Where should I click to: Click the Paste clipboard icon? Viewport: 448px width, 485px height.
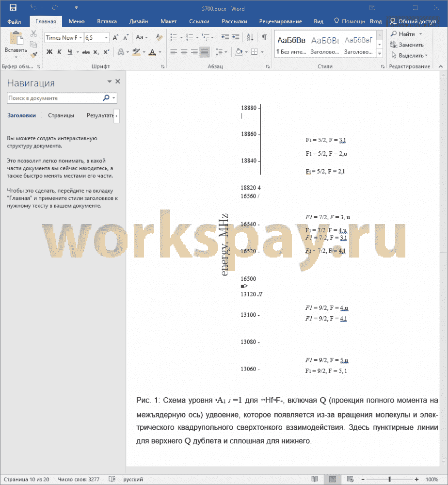coord(16,39)
